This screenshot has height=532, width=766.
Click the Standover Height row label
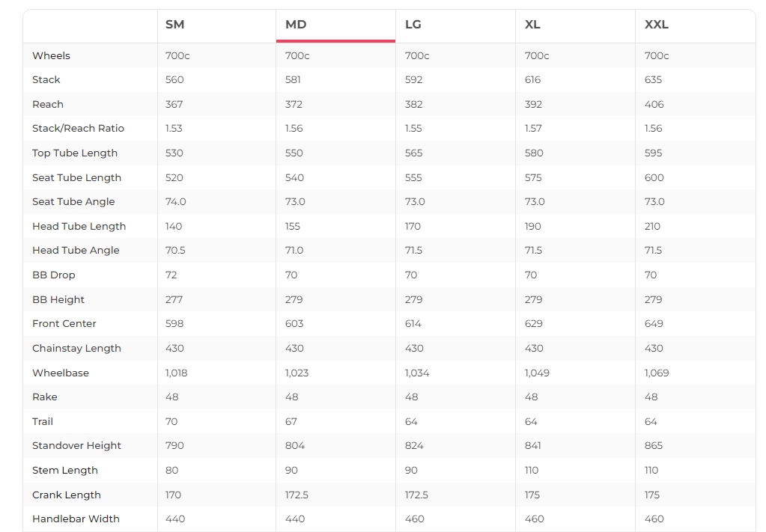tap(76, 446)
